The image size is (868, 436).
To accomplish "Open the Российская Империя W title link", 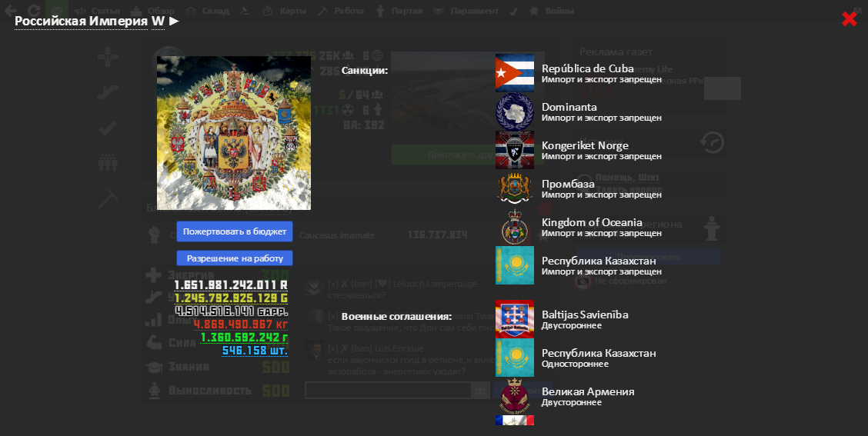I will click(89, 21).
